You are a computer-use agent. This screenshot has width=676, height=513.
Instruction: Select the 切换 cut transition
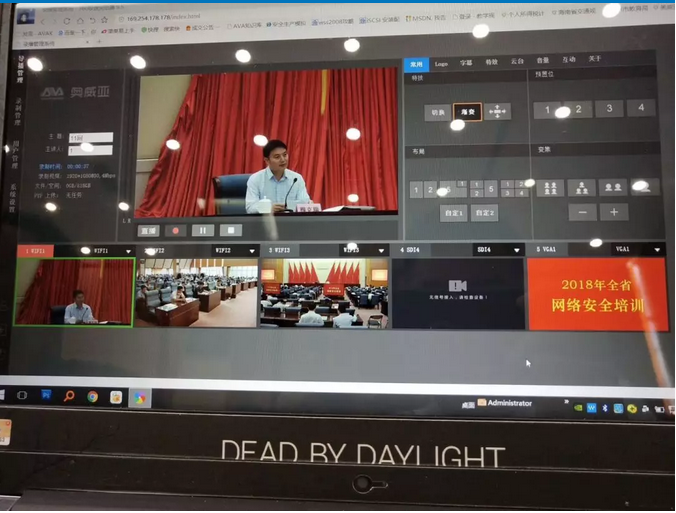[x=437, y=113]
